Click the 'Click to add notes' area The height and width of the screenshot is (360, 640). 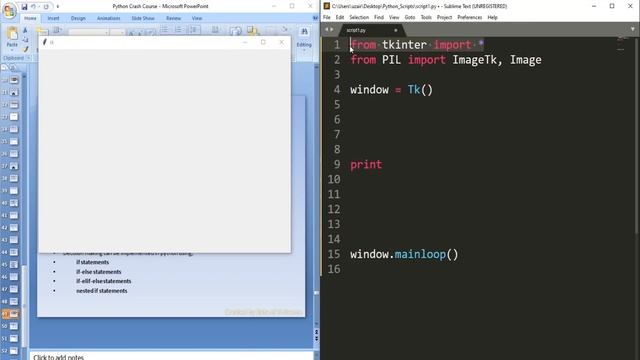point(171,357)
